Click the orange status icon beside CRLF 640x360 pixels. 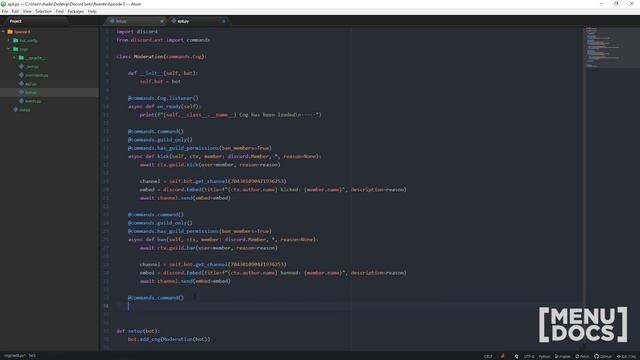[x=502, y=356]
